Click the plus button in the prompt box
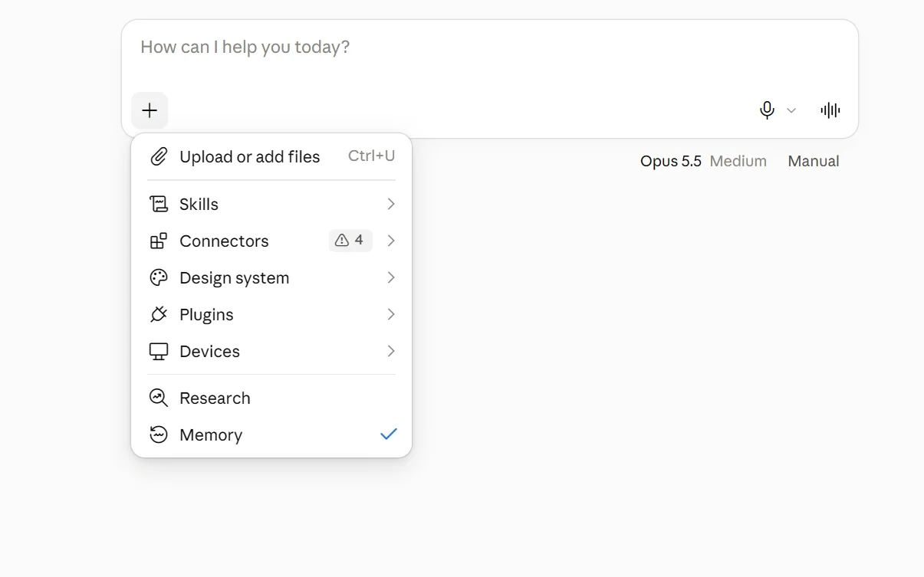Viewport: 924px width, 577px height. (150, 110)
